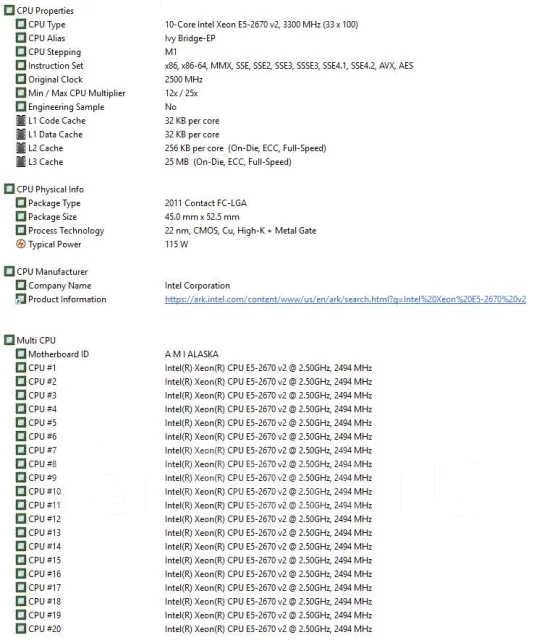Select the CPU #11 label
Viewport: 534px width, 640px height.
point(44,505)
